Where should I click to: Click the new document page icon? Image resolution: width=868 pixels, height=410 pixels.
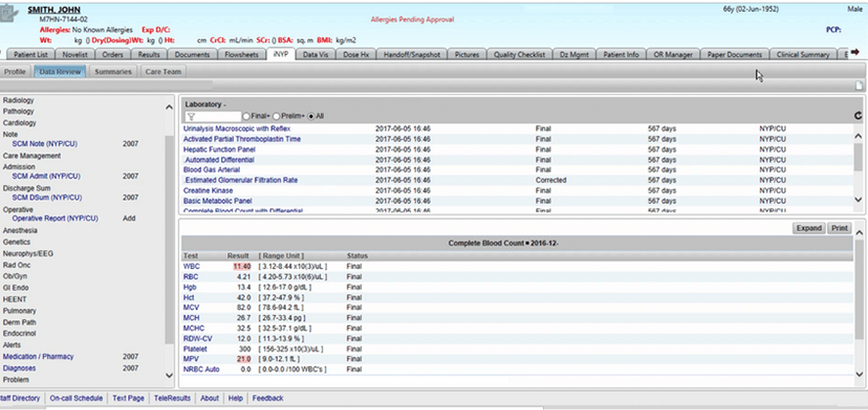859,86
